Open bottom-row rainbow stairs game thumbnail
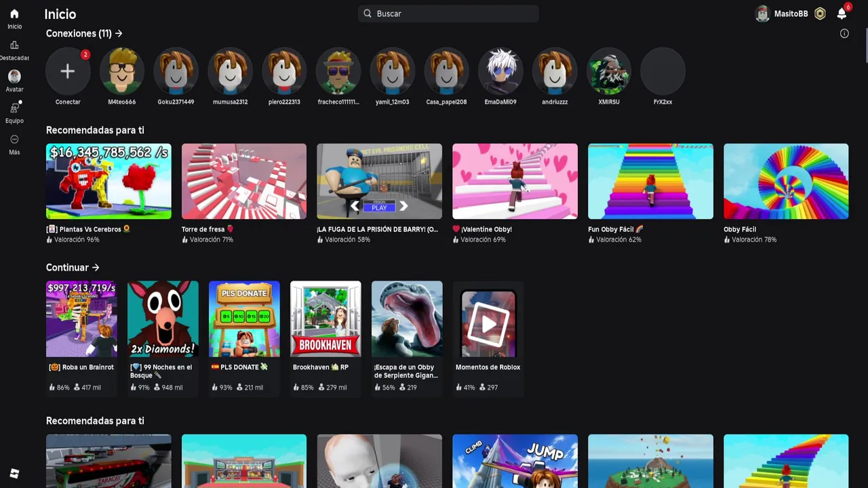868x488 pixels. [786, 461]
